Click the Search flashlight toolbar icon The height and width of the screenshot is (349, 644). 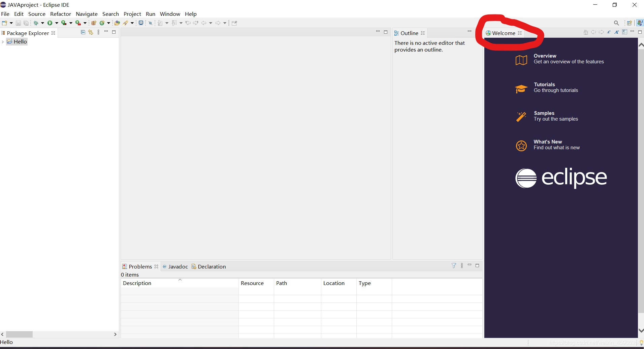coord(125,23)
